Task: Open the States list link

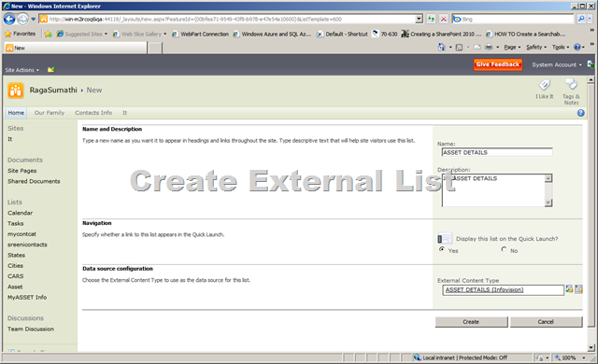Action: [x=16, y=255]
